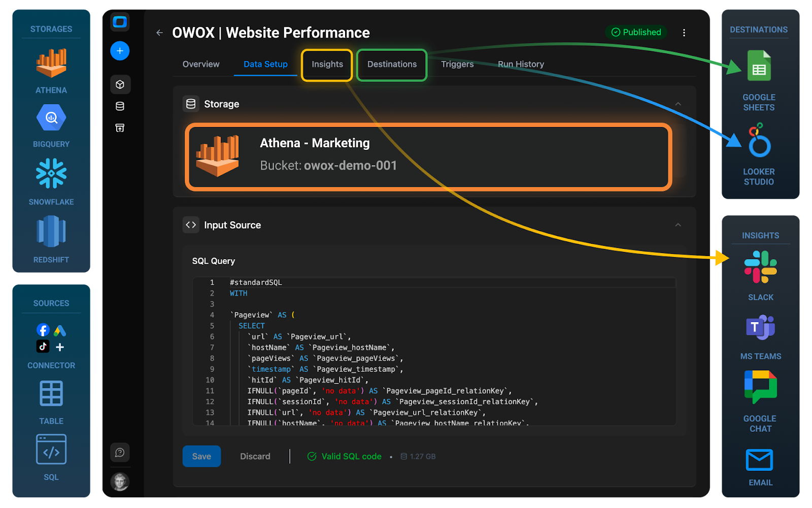
Task: Collapse the Storage section
Action: click(x=679, y=104)
